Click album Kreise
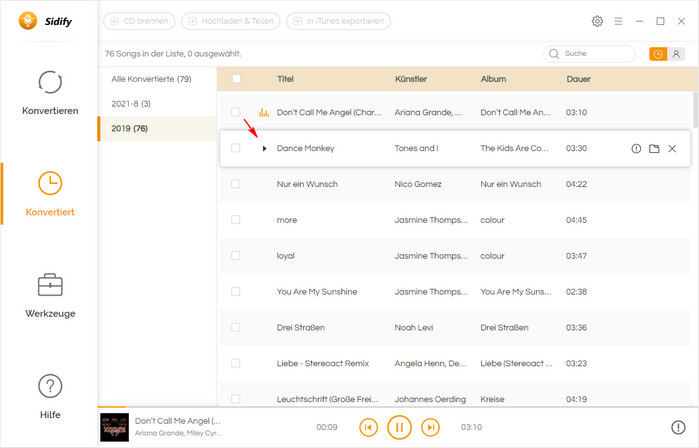699x448 pixels. click(492, 399)
